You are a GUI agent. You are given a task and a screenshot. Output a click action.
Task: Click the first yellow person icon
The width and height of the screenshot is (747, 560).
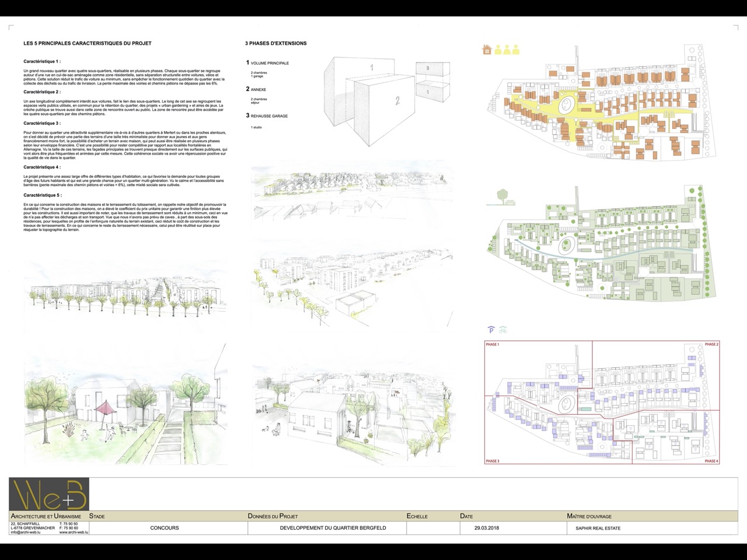point(498,50)
